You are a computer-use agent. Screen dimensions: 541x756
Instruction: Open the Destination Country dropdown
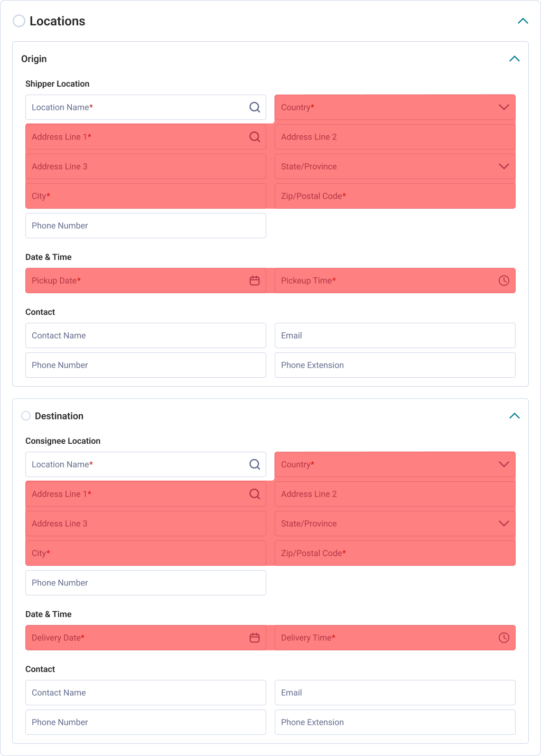pos(395,464)
